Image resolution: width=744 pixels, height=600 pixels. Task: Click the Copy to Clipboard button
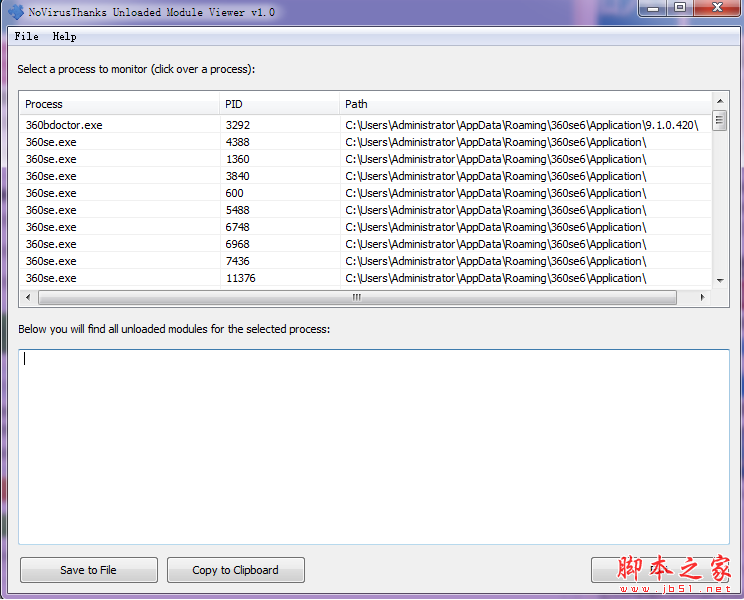point(236,570)
